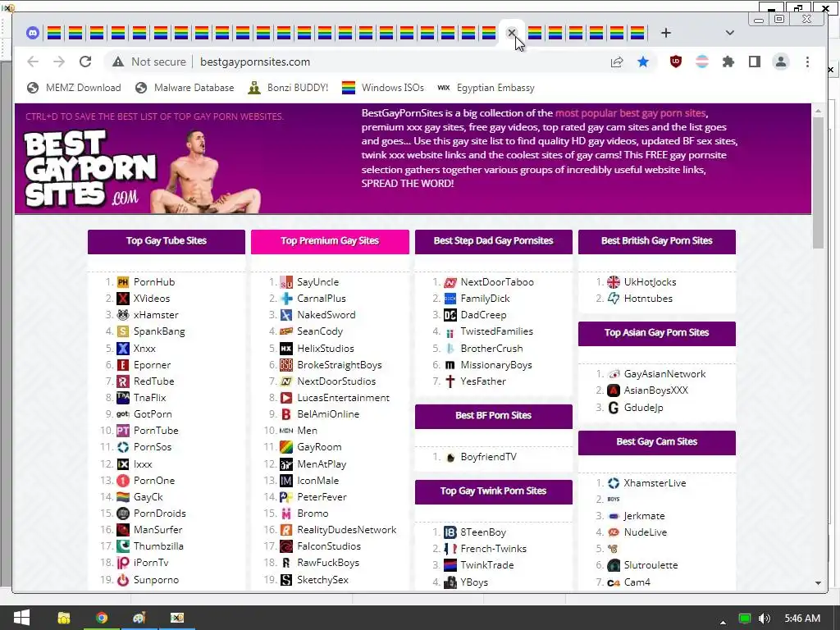Select Top Gay Tube Sites heading
The height and width of the screenshot is (630, 840).
166,241
